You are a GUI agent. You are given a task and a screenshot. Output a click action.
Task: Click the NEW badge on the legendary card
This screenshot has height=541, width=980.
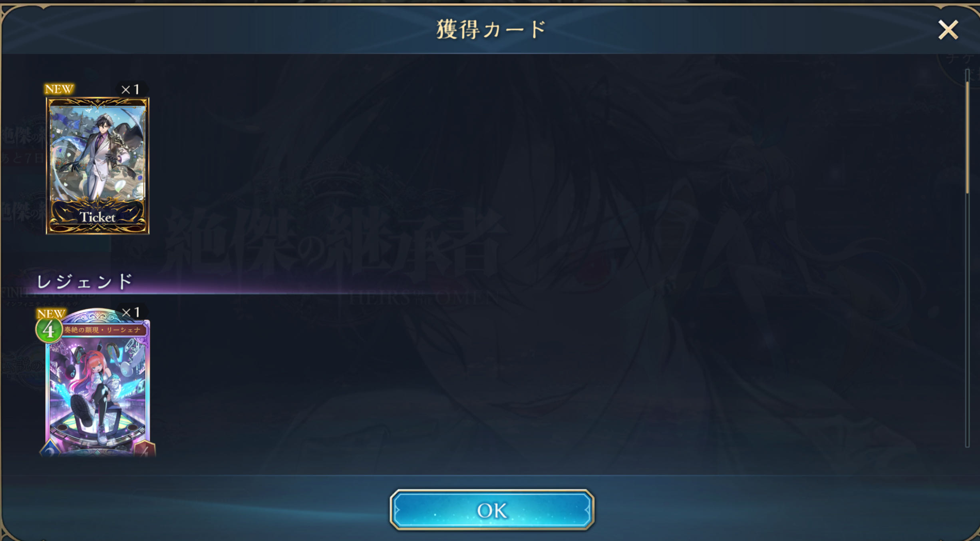click(x=51, y=313)
